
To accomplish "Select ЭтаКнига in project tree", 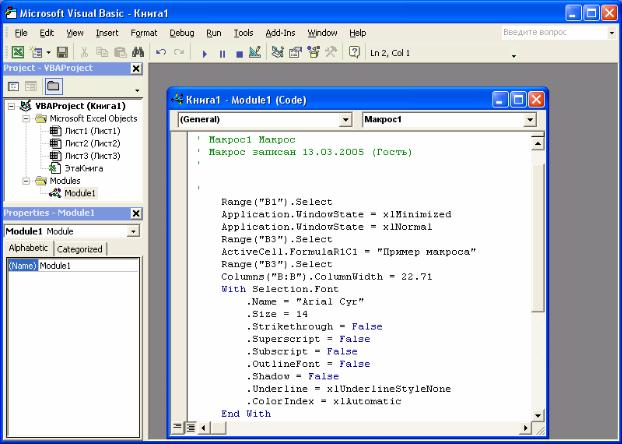I will (x=76, y=168).
